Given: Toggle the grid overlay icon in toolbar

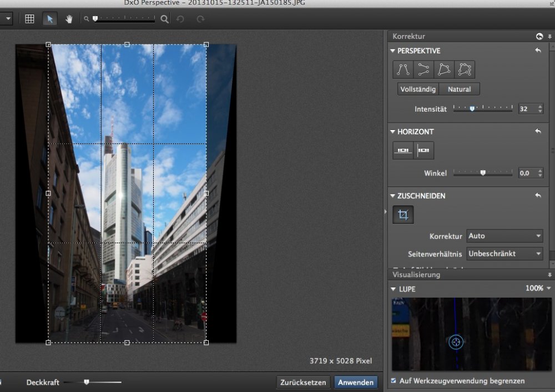Looking at the screenshot, I should point(30,19).
